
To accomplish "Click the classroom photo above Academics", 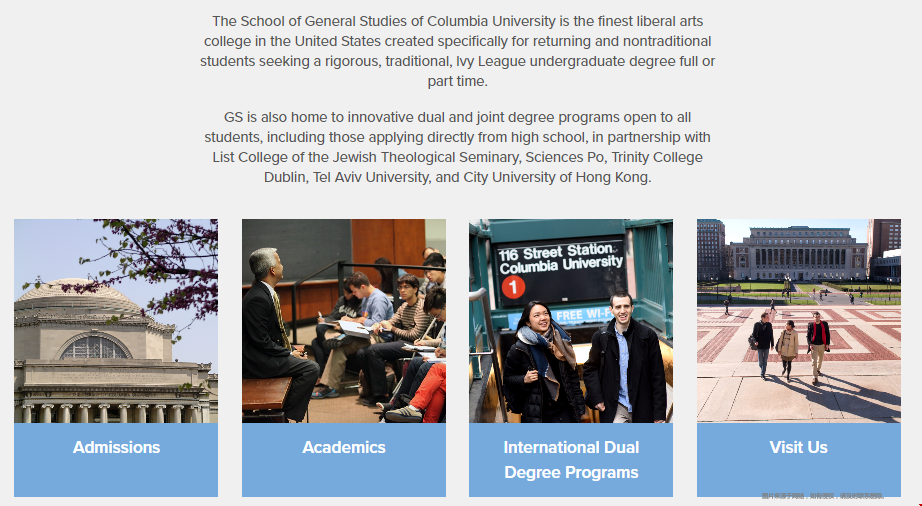I will [x=344, y=321].
